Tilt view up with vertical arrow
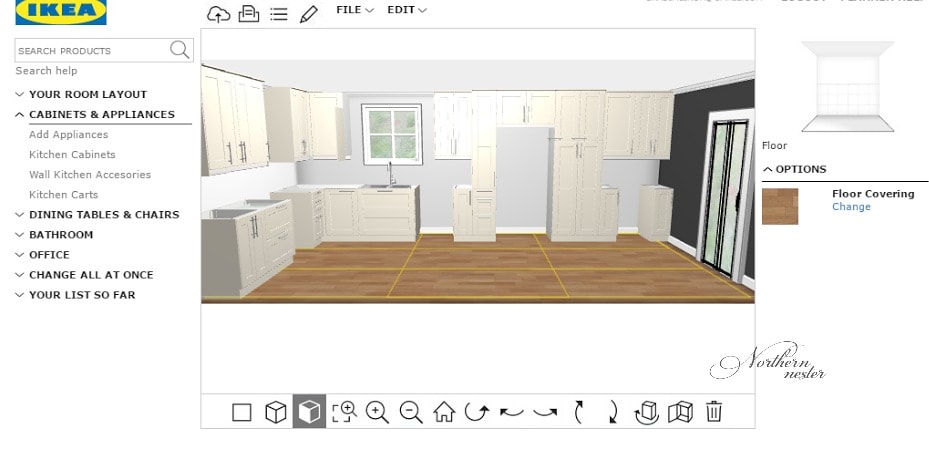Viewport: 929px width, 452px height. [579, 412]
